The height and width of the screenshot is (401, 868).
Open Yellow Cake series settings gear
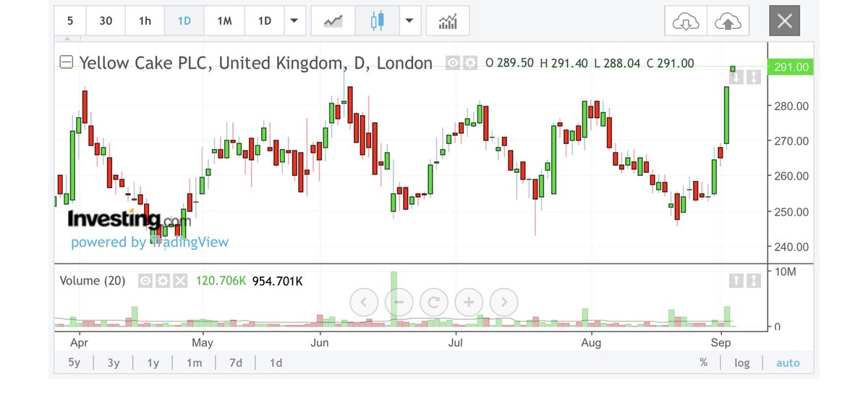(470, 63)
